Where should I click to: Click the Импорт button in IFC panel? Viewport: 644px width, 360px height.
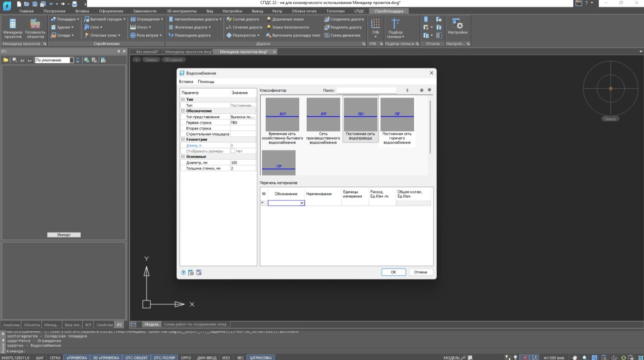click(x=64, y=235)
